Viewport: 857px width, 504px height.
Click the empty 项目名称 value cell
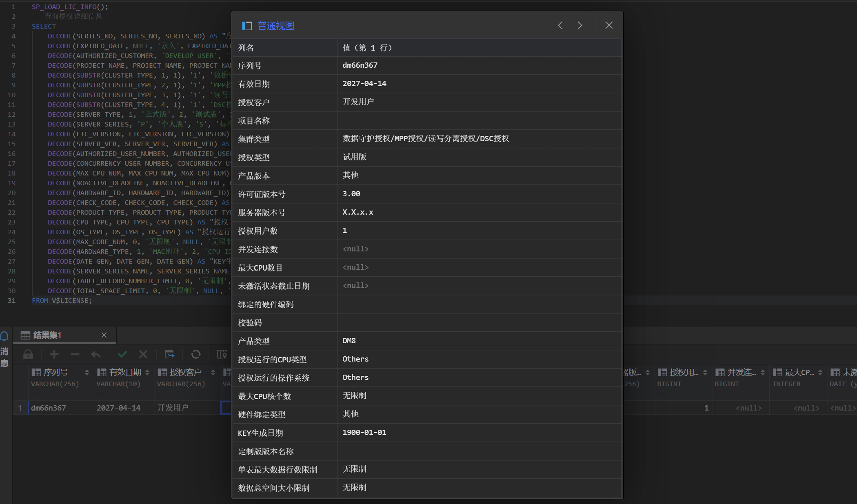click(480, 120)
